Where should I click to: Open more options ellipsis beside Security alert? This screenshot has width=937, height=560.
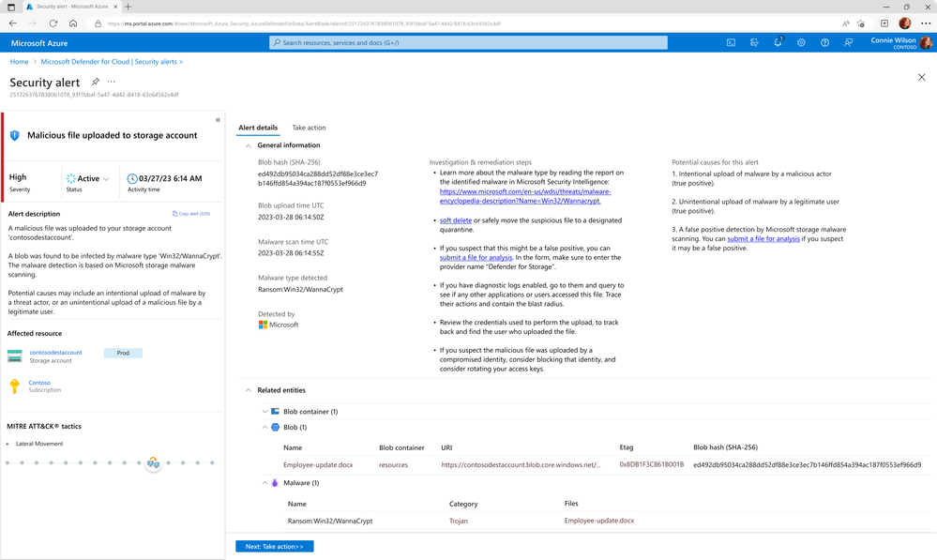[x=112, y=82]
